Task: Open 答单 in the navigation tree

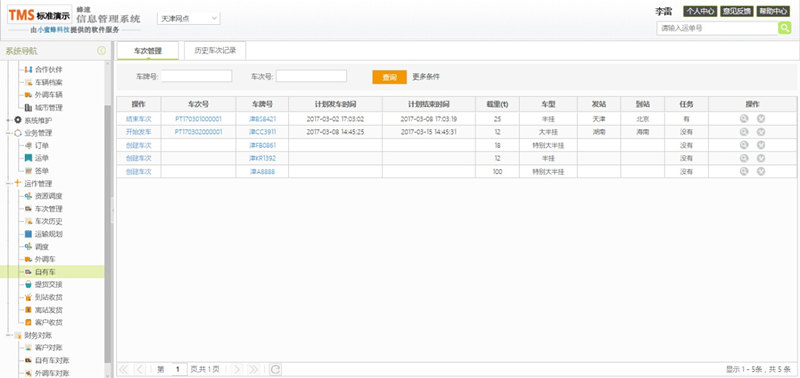Action: tap(42, 171)
